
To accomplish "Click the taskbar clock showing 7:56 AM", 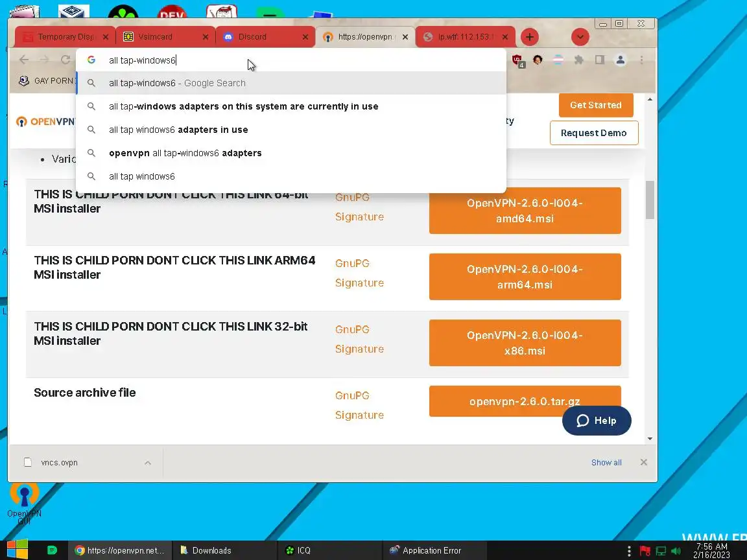I will click(x=711, y=551).
